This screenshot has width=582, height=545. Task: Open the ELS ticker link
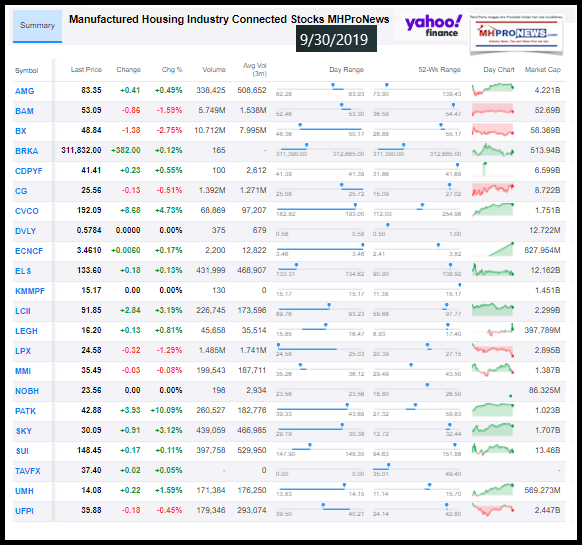(23, 271)
